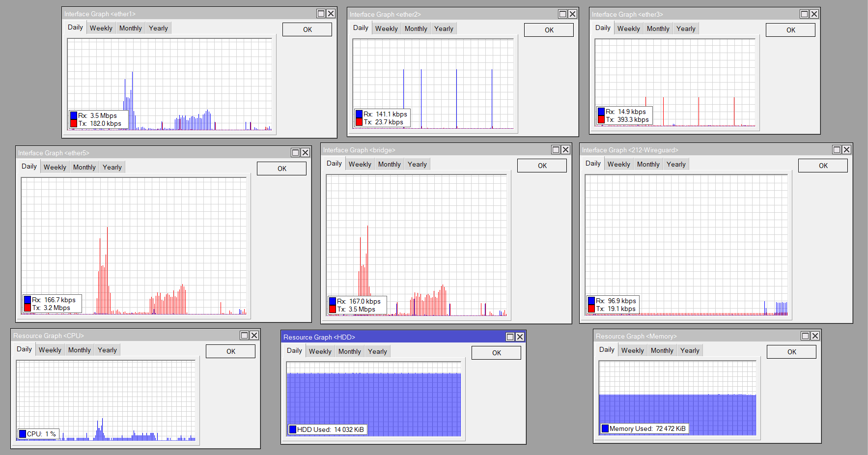The image size is (868, 455).
Task: Close the ether5 Interface Graph window
Action: (305, 153)
